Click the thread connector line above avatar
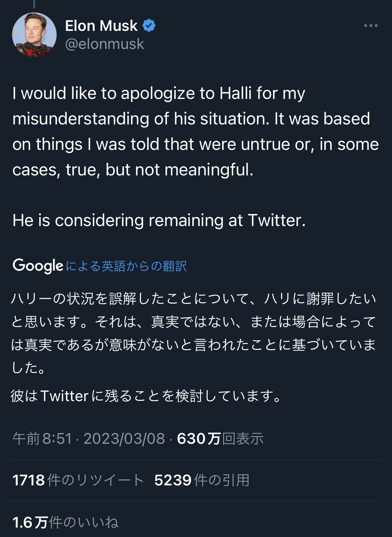 click(34, 4)
